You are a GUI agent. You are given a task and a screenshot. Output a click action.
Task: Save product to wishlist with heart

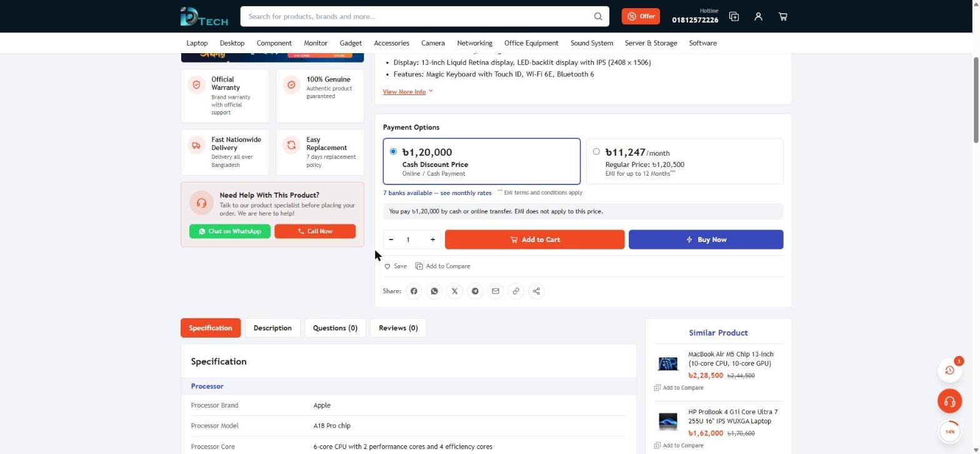(x=395, y=266)
